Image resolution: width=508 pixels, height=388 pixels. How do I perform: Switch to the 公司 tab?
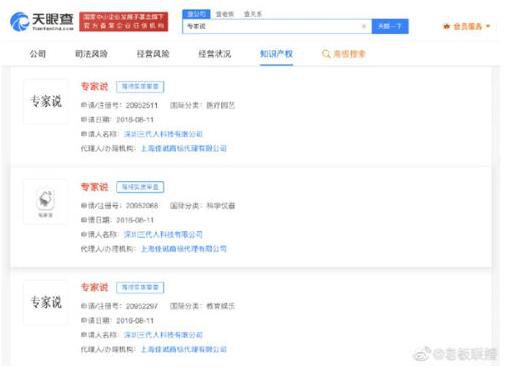[38, 54]
